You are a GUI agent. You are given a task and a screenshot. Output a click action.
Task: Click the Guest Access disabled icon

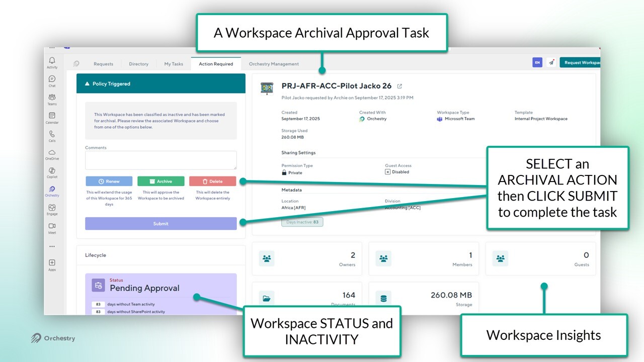tap(387, 172)
